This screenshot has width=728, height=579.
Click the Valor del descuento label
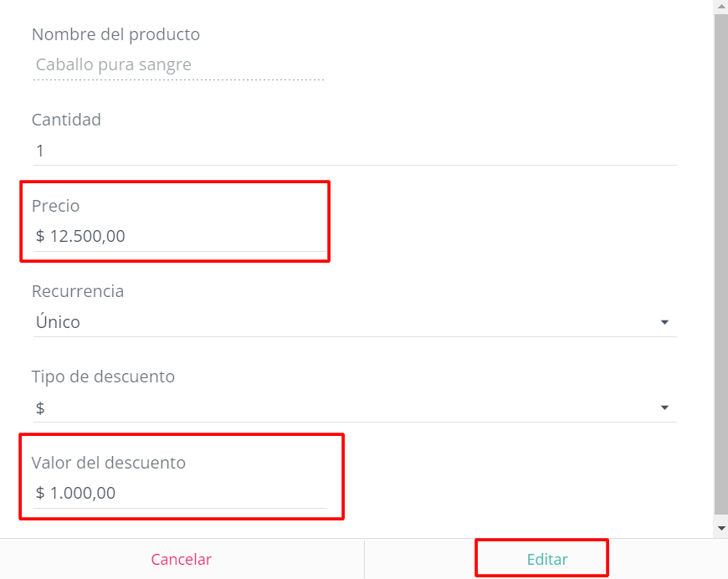tap(109, 463)
